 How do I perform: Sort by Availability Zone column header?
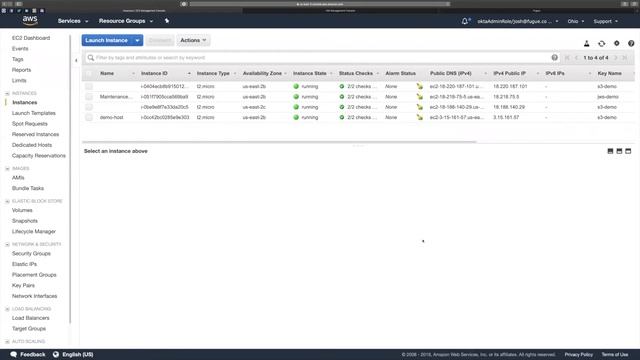[262, 73]
